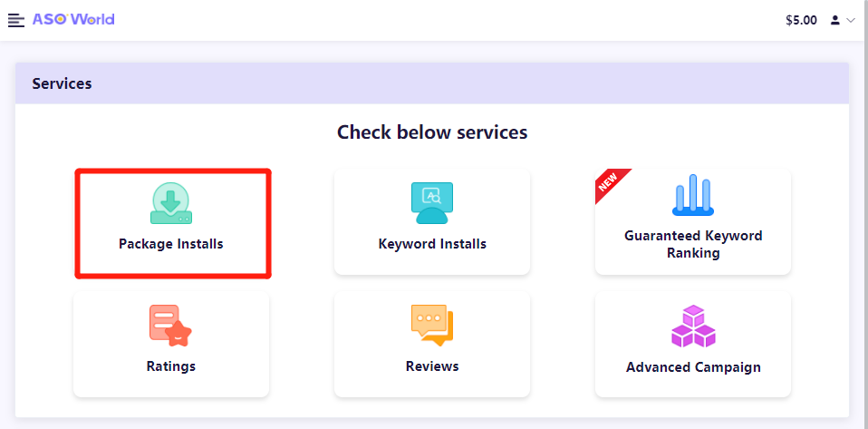The width and height of the screenshot is (868, 429).
Task: Click the green Package Installs download icon
Action: 171,203
